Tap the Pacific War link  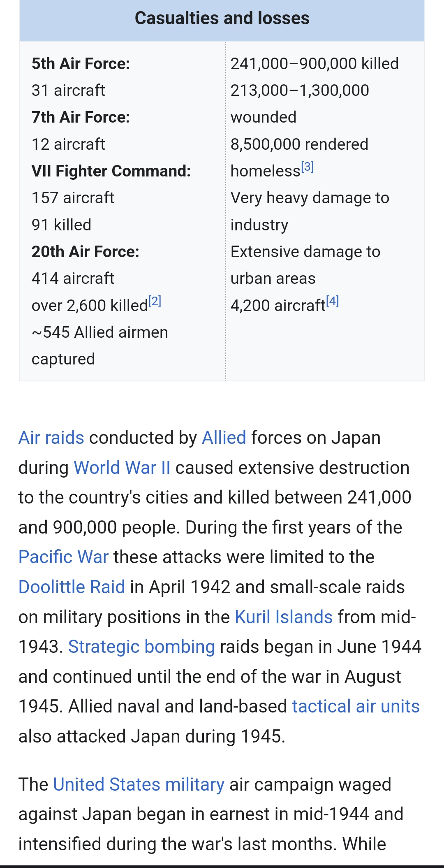tap(64, 557)
